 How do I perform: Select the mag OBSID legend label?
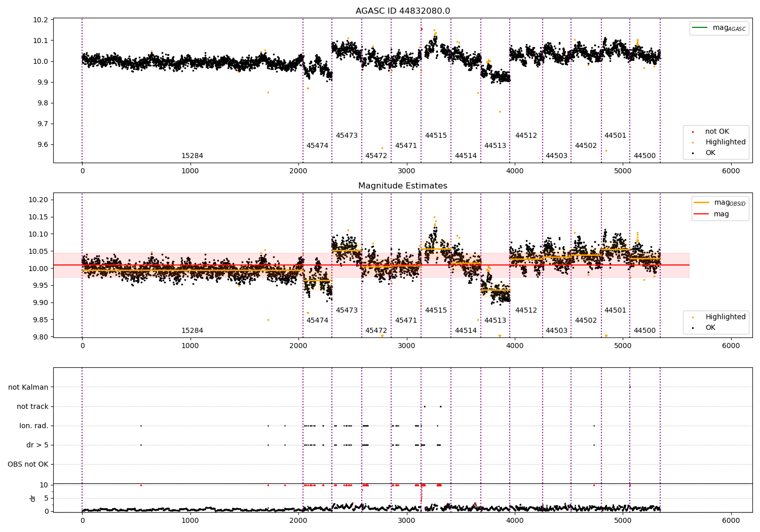[x=730, y=203]
